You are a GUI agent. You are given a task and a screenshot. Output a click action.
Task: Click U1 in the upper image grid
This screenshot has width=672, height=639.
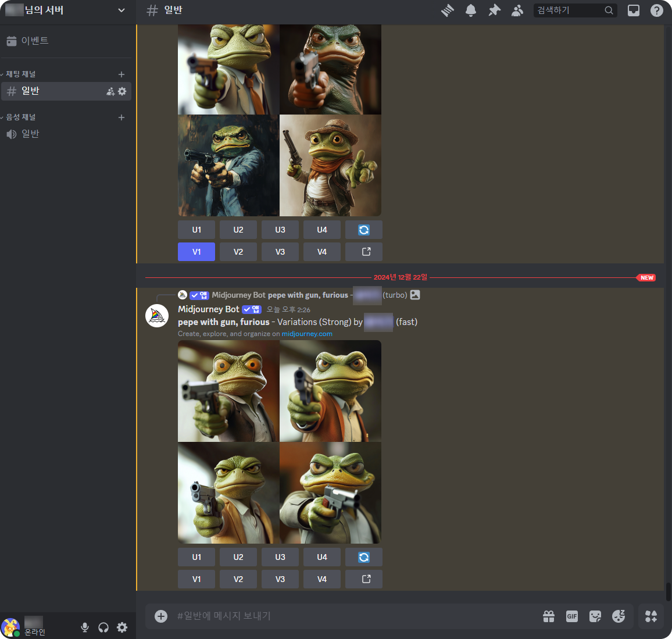[196, 230]
